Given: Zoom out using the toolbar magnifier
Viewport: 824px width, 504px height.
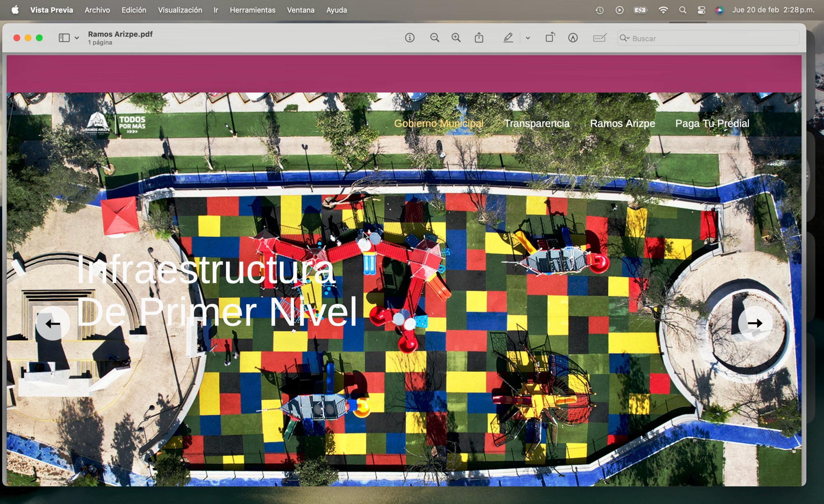Looking at the screenshot, I should 435,38.
